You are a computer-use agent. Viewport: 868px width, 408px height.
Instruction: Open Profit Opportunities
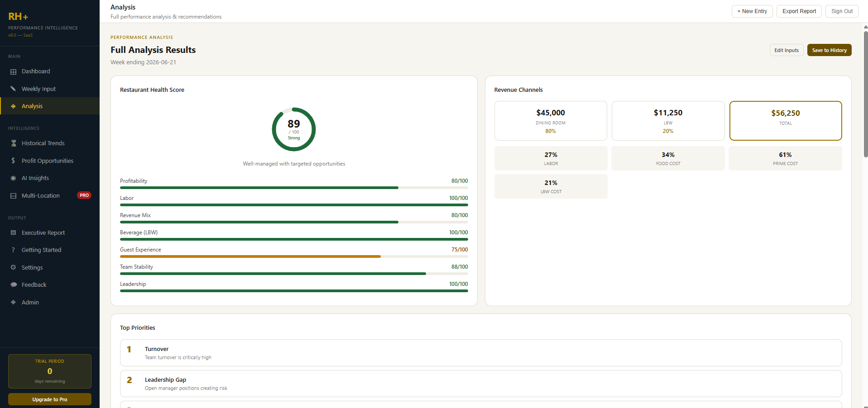click(50, 161)
